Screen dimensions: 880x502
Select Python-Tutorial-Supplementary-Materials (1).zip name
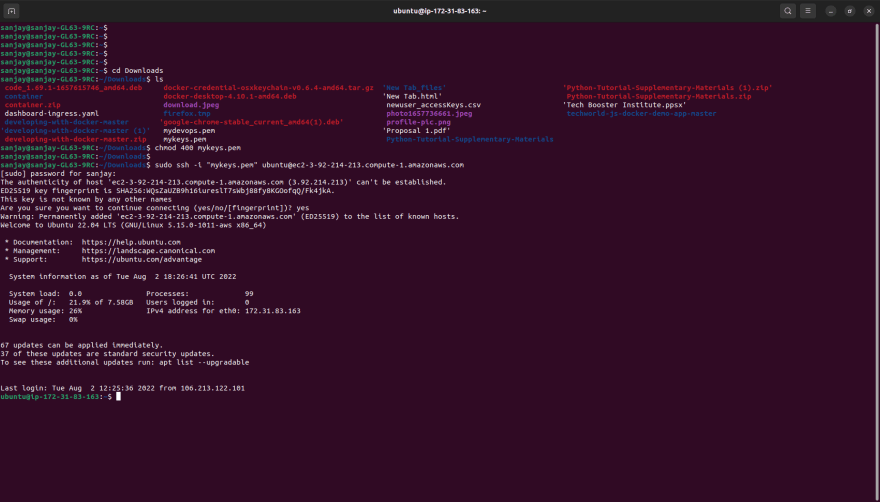point(668,88)
